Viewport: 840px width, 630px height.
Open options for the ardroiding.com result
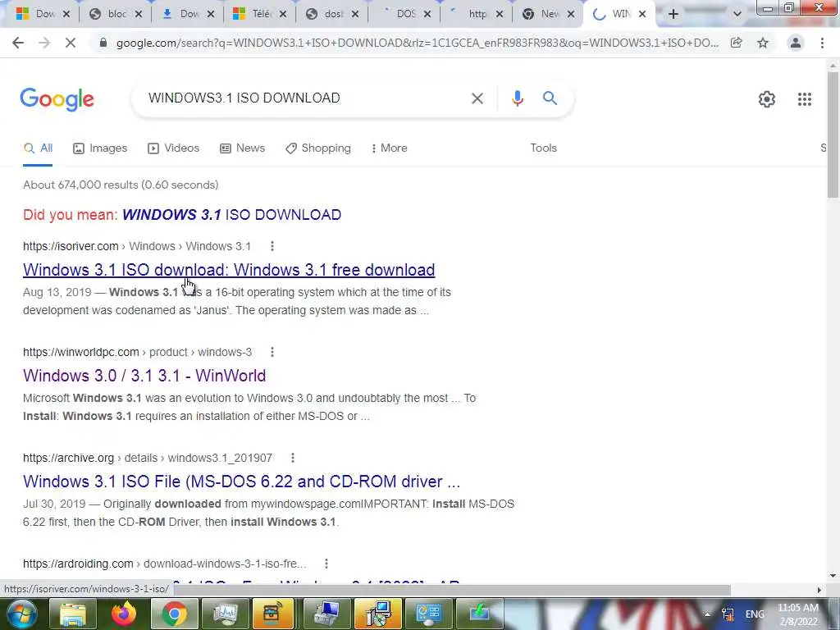click(326, 564)
